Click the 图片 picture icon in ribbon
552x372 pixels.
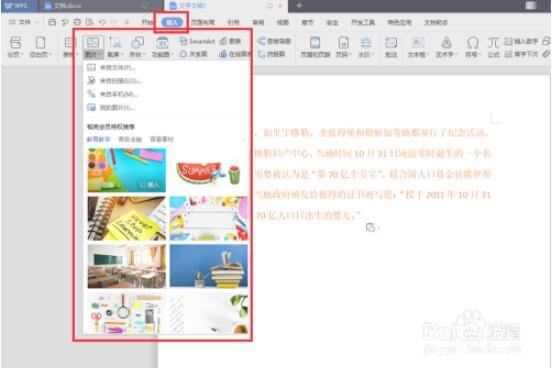point(93,43)
